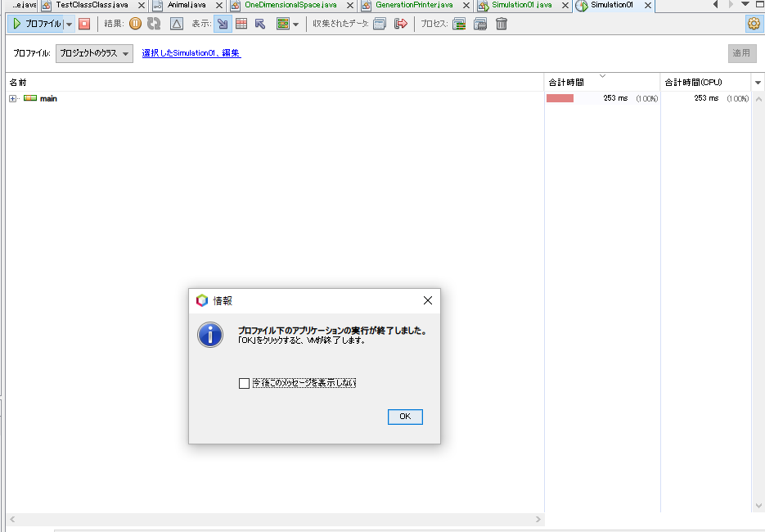Screen dimensions: 765x532
Task: Click the snapshot icon beside 収集されたデータ
Action: [x=380, y=24]
